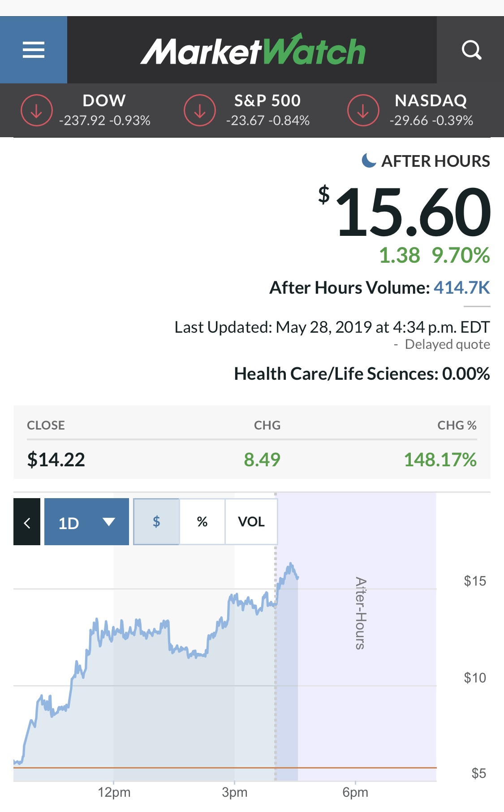Tap the DOW red down-arrow icon
Screen dimensions: 504x812
click(x=37, y=110)
